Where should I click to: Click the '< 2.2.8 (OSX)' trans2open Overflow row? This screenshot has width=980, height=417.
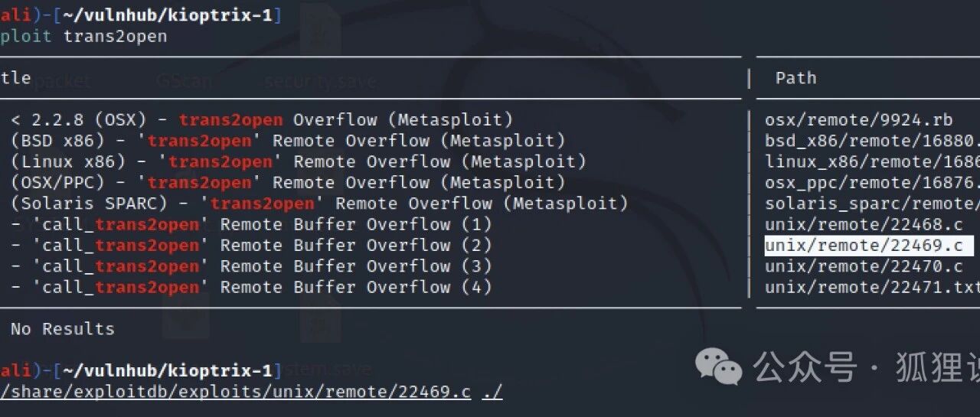pyautogui.click(x=262, y=119)
